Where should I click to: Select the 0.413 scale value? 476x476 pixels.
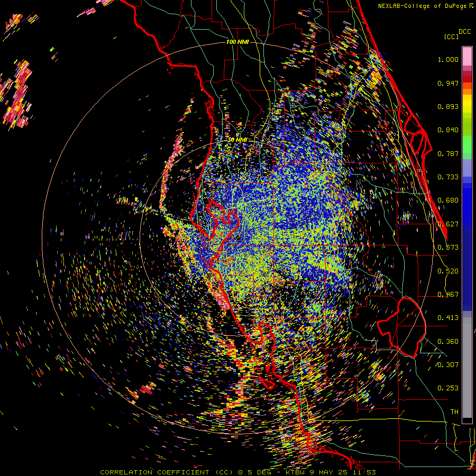click(x=448, y=318)
